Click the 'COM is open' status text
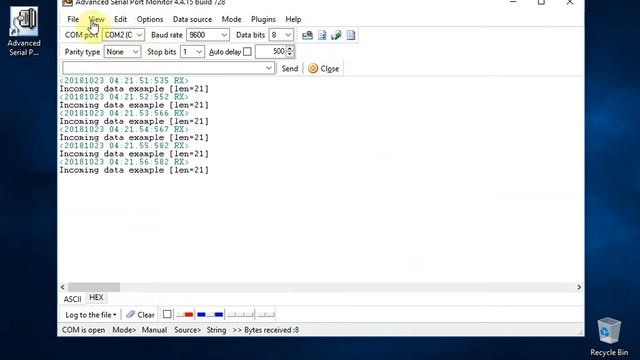The image size is (640, 360). [83, 330]
